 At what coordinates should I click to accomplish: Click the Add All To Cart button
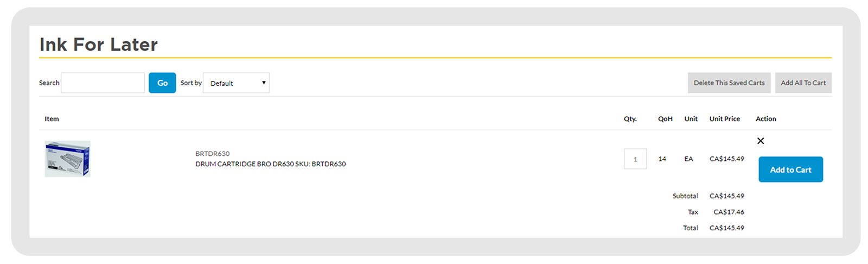803,83
